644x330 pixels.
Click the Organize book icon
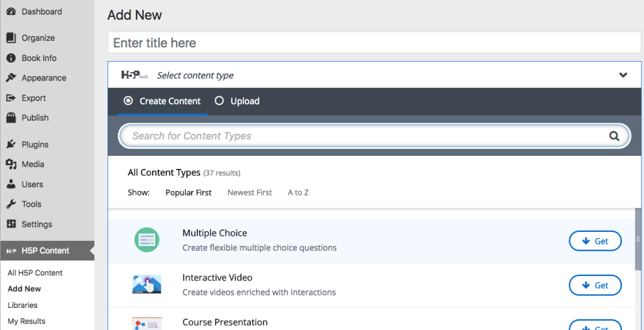[x=11, y=38]
